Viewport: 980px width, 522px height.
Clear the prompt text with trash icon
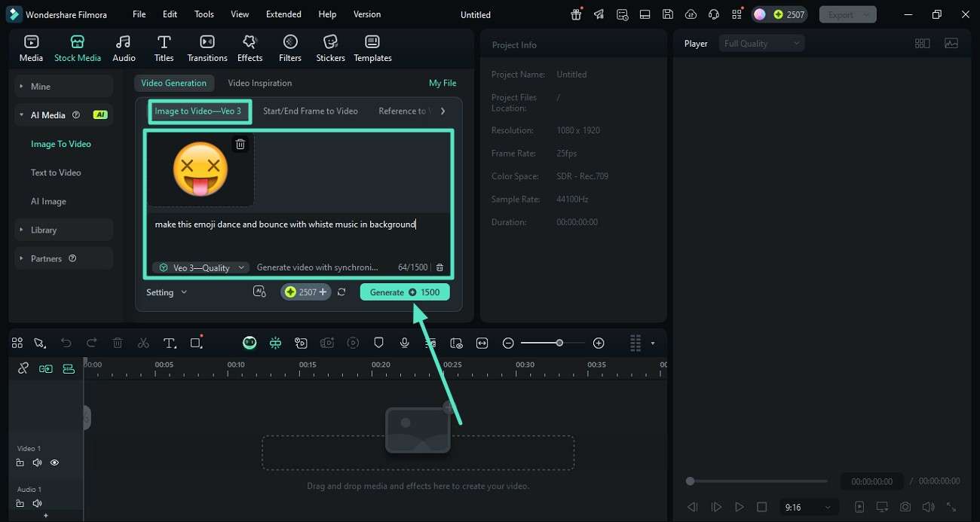440,267
